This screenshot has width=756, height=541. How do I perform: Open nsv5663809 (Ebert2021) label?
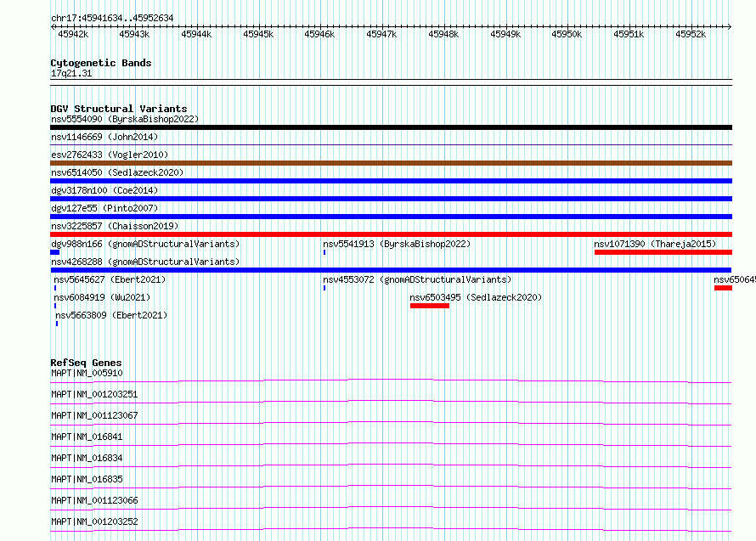tap(111, 315)
